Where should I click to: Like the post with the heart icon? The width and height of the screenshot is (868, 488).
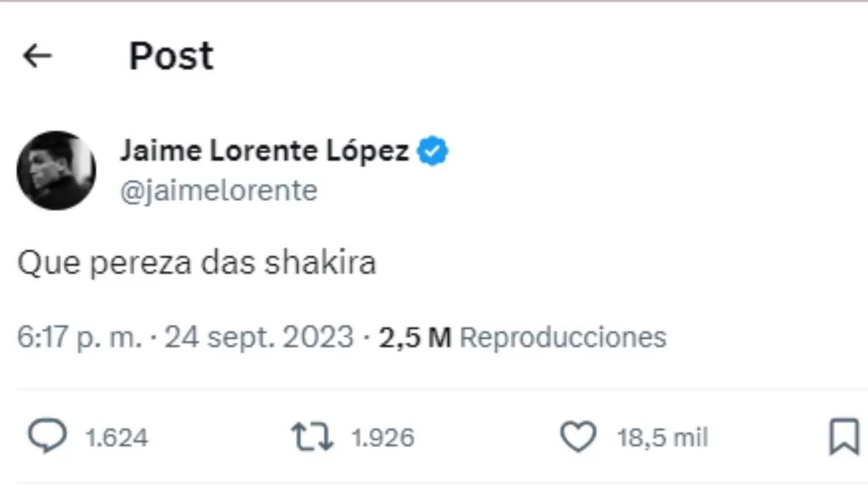coord(579,437)
